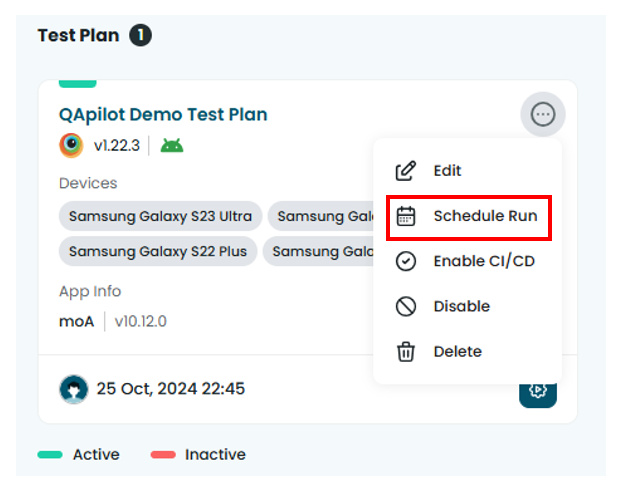Click the Samsung Galaxy S22 Plus chip
Image resolution: width=633 pixels, height=489 pixels.
point(159,251)
